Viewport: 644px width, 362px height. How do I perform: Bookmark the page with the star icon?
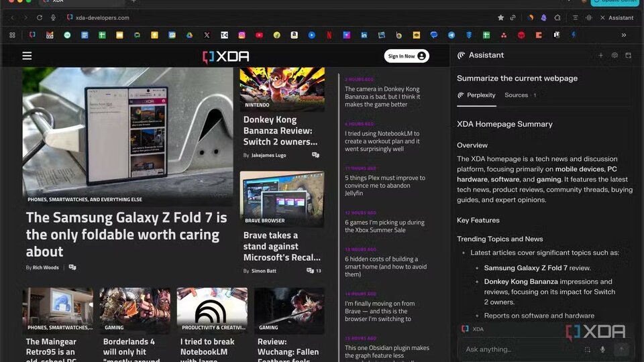(x=500, y=17)
